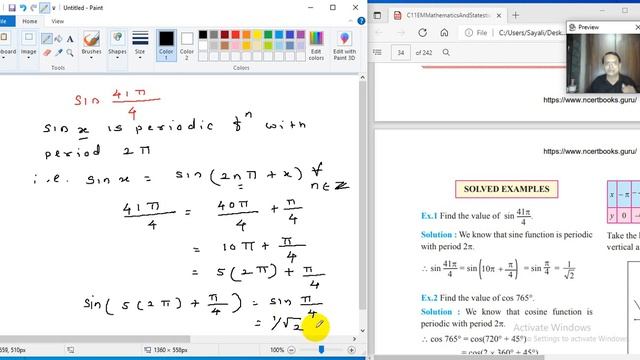Collapse the Paint ribbon chevron
Screen dimensions: 640x360
click(351, 21)
